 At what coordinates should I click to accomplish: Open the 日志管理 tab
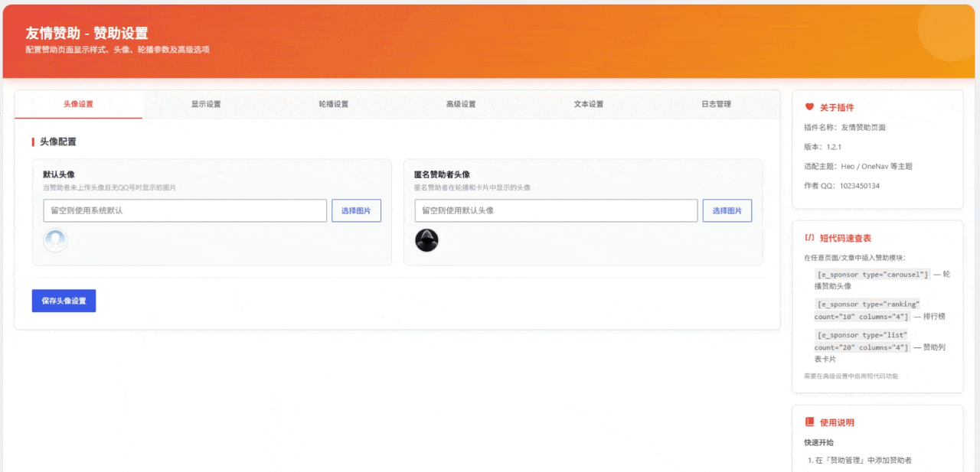(716, 104)
